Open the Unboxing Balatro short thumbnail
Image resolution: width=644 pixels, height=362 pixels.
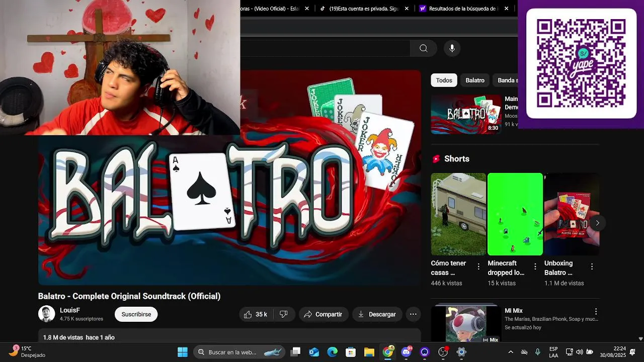point(572,214)
